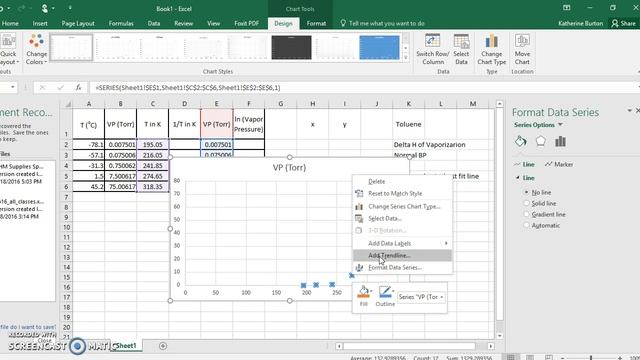640x360 pixels.
Task: Click the VP (Torr) chart title
Action: pos(289,167)
